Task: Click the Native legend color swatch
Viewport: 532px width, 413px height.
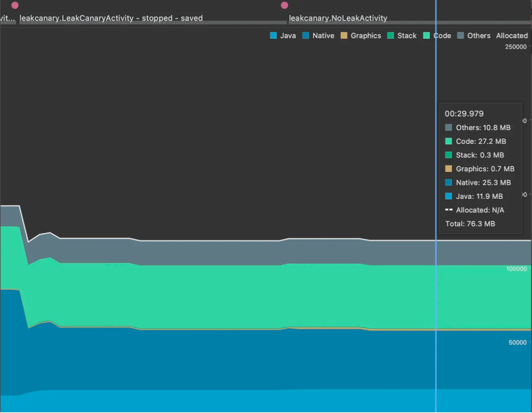Action: pos(305,35)
